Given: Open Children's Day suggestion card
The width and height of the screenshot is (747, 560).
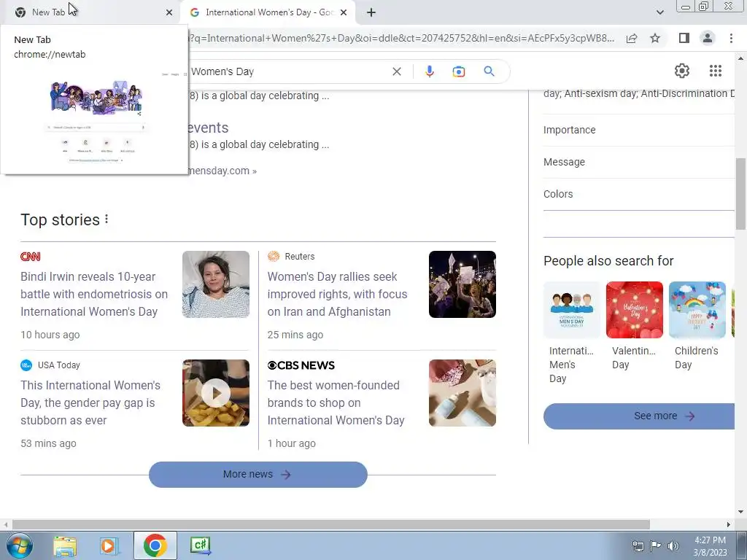Looking at the screenshot, I should point(697,326).
